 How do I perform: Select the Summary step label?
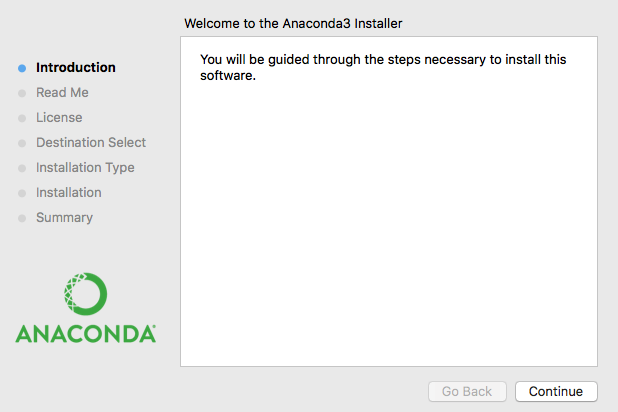coord(64,218)
